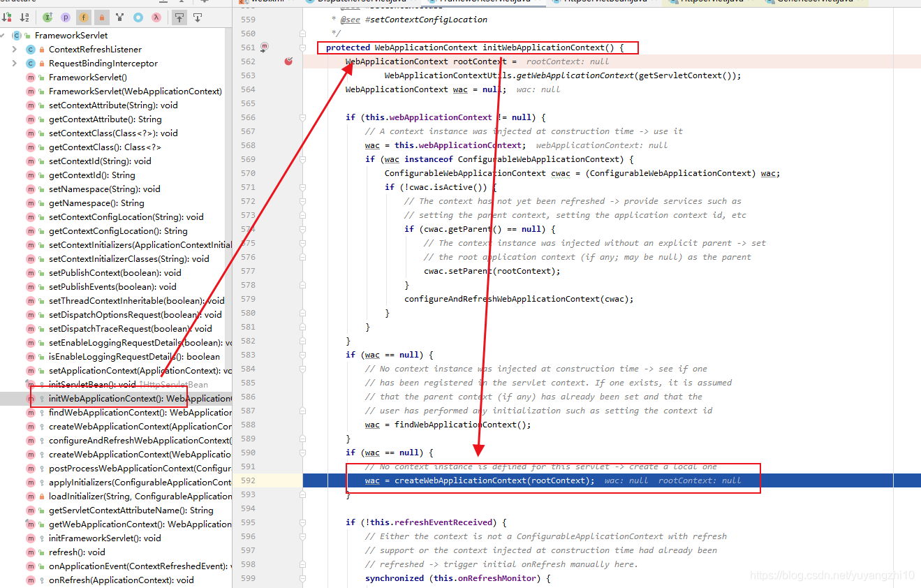Click FrameworkServlet class icon in Structure tree

coord(17,36)
